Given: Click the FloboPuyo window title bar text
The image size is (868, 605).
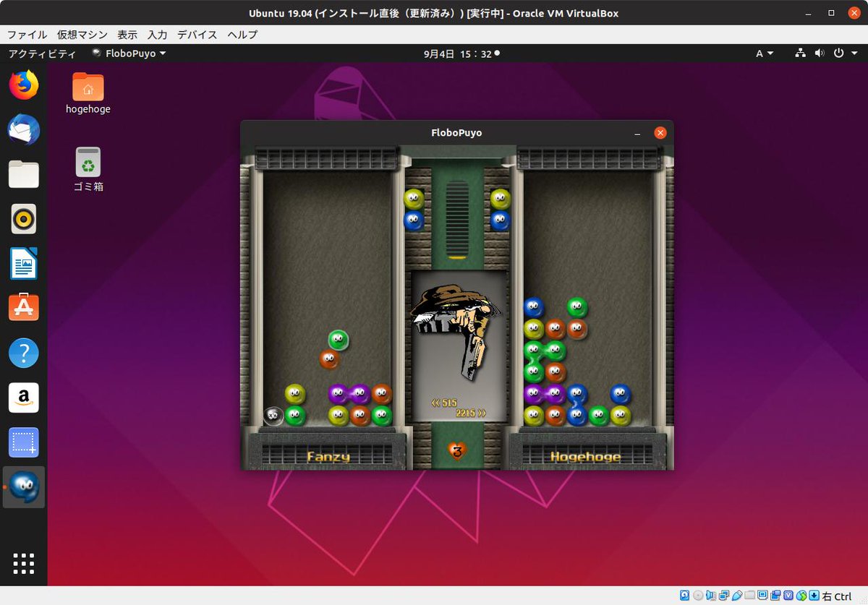Looking at the screenshot, I should point(456,133).
